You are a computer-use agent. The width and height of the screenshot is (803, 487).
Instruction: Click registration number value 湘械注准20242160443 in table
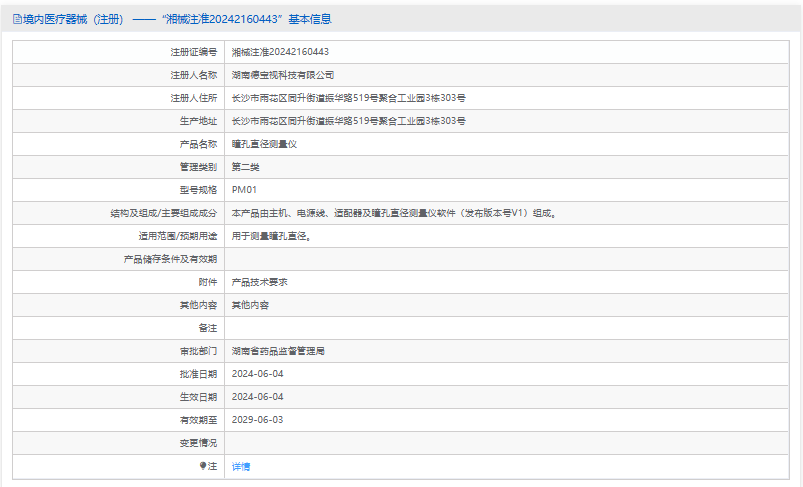pyautogui.click(x=280, y=52)
